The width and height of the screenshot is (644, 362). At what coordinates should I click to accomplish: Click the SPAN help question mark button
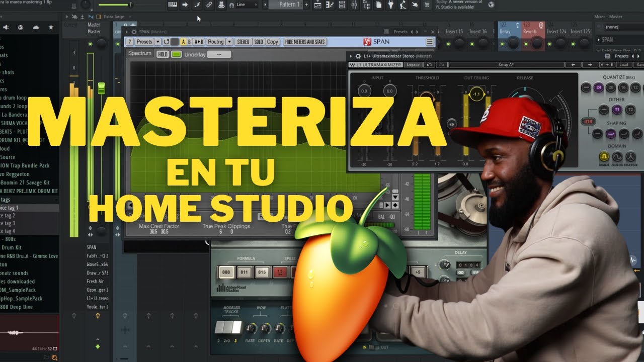[x=130, y=42]
